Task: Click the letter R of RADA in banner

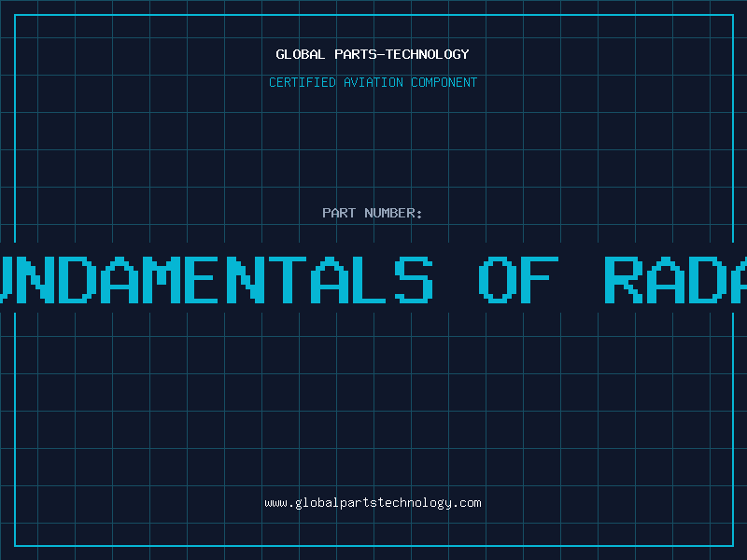Action: [624, 278]
